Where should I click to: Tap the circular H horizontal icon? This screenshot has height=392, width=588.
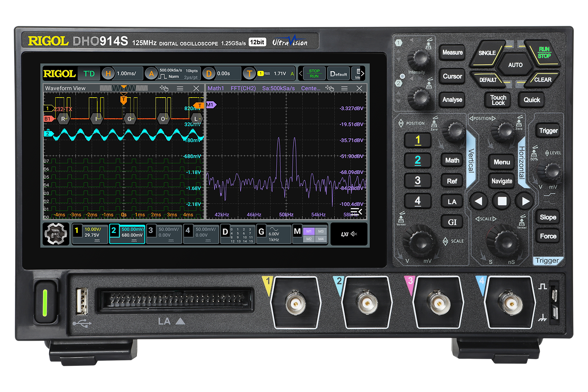coord(108,74)
